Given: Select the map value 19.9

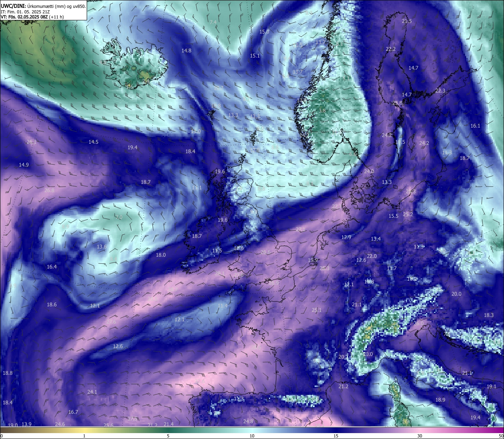Looking at the screenshot, I should pyautogui.click(x=313, y=260).
